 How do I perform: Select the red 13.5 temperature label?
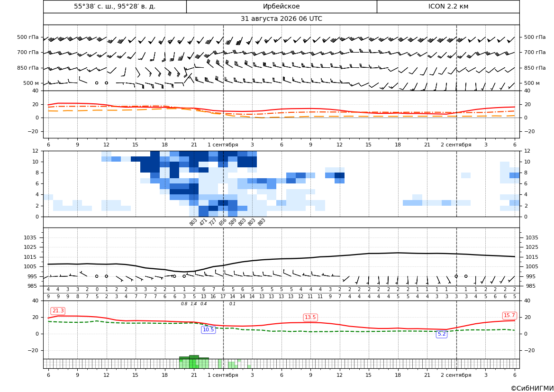tap(310, 317)
